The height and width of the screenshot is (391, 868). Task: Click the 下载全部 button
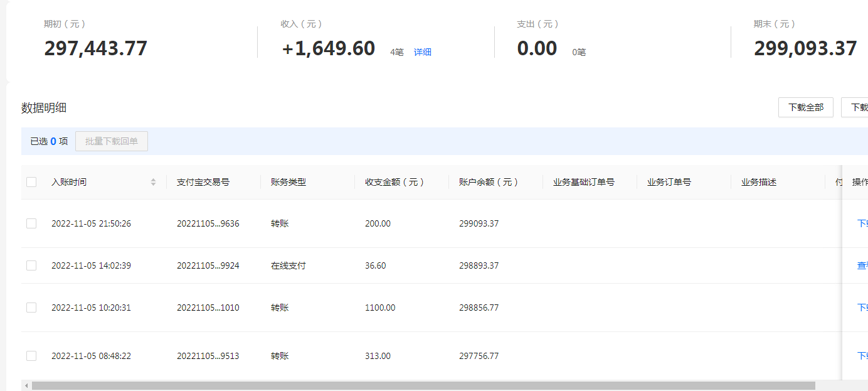[806, 107]
